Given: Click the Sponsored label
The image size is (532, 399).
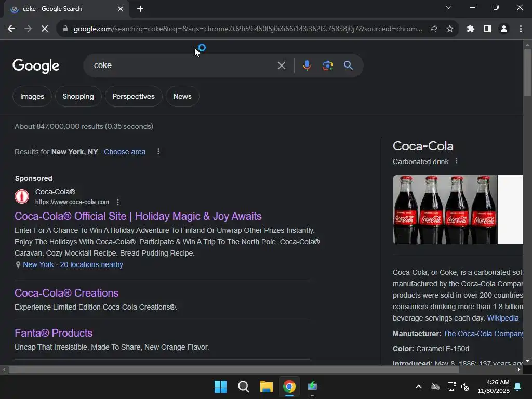Looking at the screenshot, I should point(34,178).
